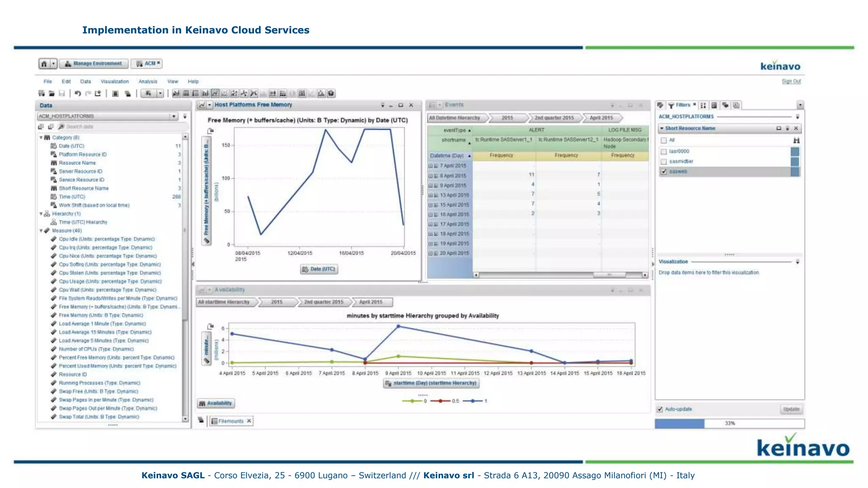Collapse the Category (8) tree group
This screenshot has width=868, height=488.
tap(41, 137)
